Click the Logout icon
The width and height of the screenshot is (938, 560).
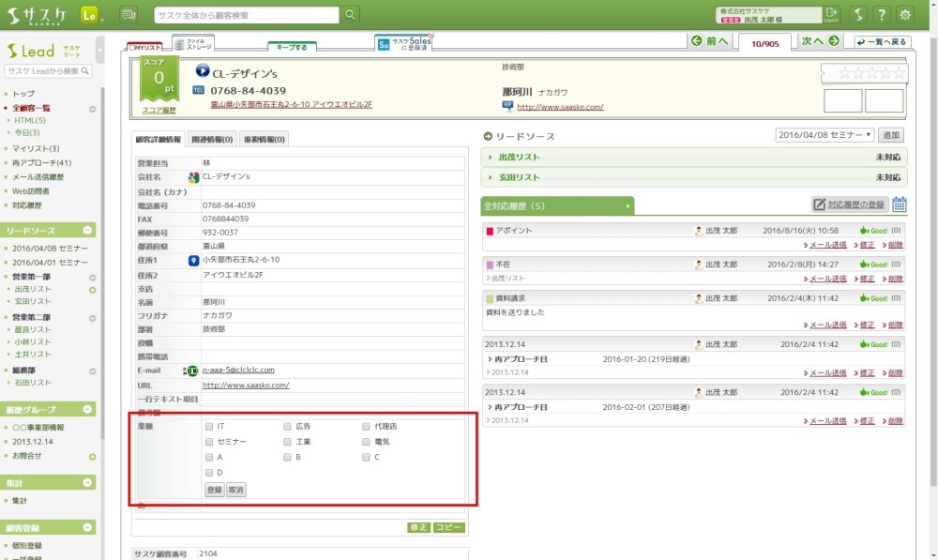pyautogui.click(x=831, y=14)
